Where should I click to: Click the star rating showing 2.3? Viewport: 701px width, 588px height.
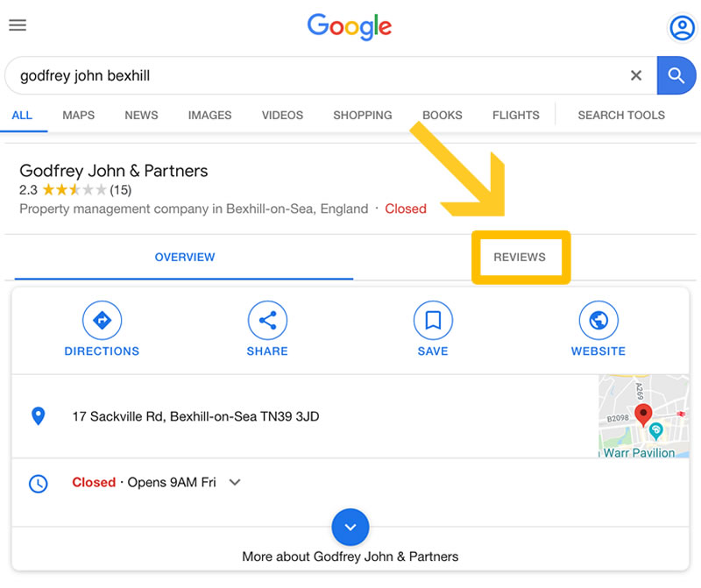coord(74,190)
